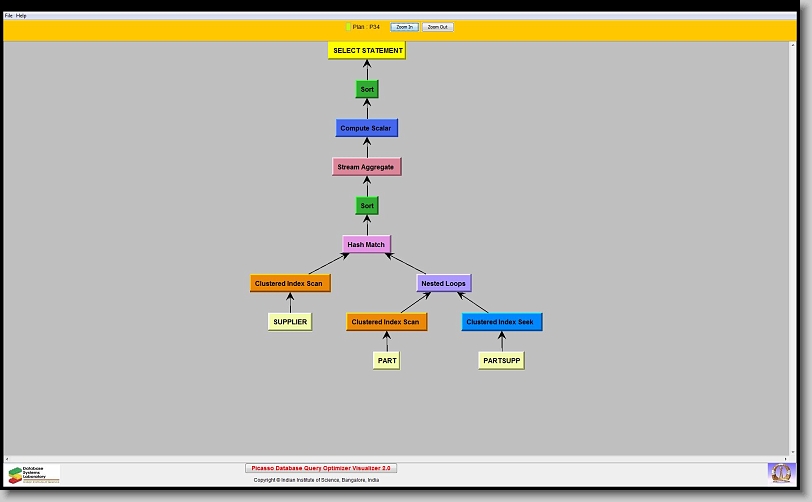Click the Stream Aggregate node

[x=366, y=167]
